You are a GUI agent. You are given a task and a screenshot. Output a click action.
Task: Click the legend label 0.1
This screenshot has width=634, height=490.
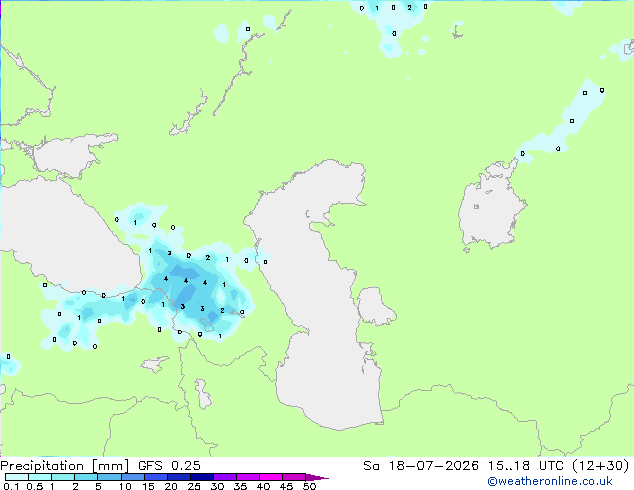coord(11,486)
